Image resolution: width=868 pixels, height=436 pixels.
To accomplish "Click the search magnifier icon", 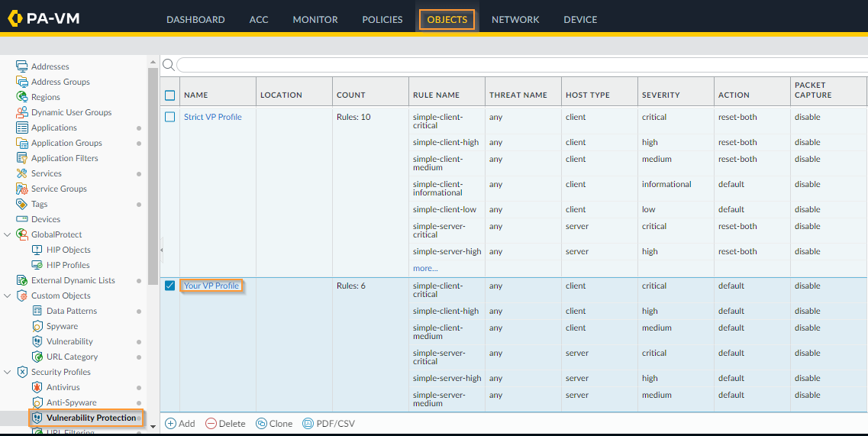I will click(169, 65).
